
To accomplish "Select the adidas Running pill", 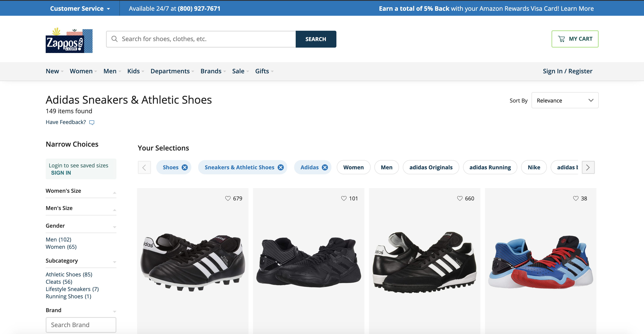I will (490, 168).
